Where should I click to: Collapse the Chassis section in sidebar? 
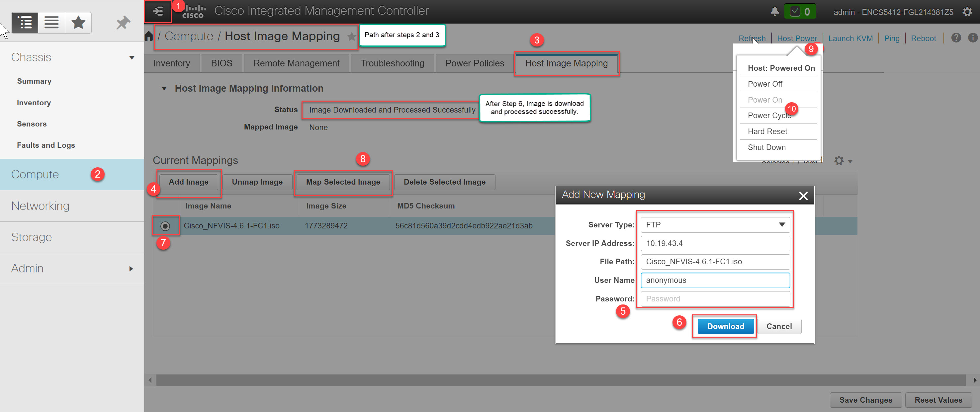[132, 57]
